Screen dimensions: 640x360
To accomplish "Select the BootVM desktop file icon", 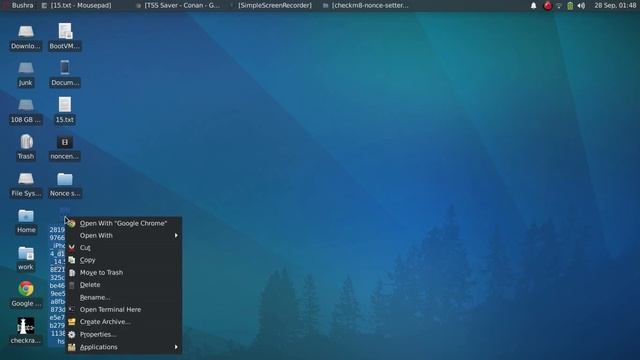I will (65, 31).
